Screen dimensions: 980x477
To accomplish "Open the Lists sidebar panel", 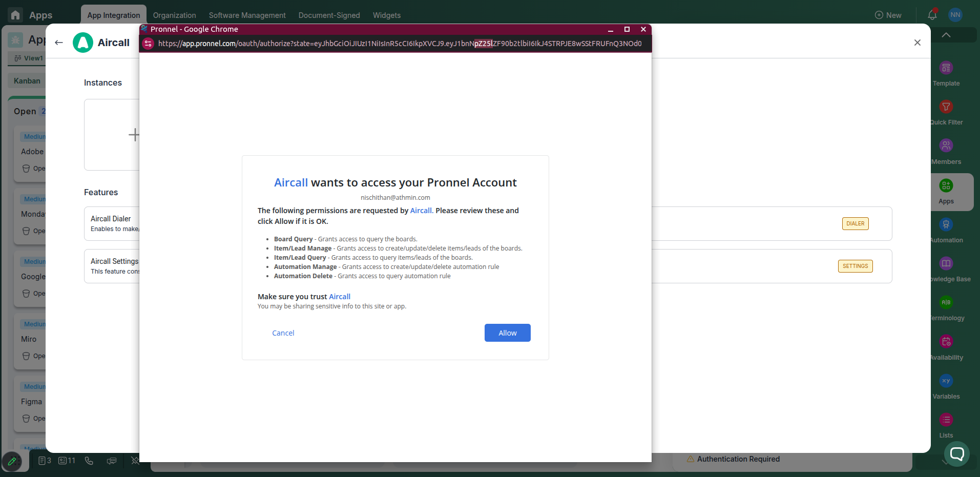I will point(945,420).
